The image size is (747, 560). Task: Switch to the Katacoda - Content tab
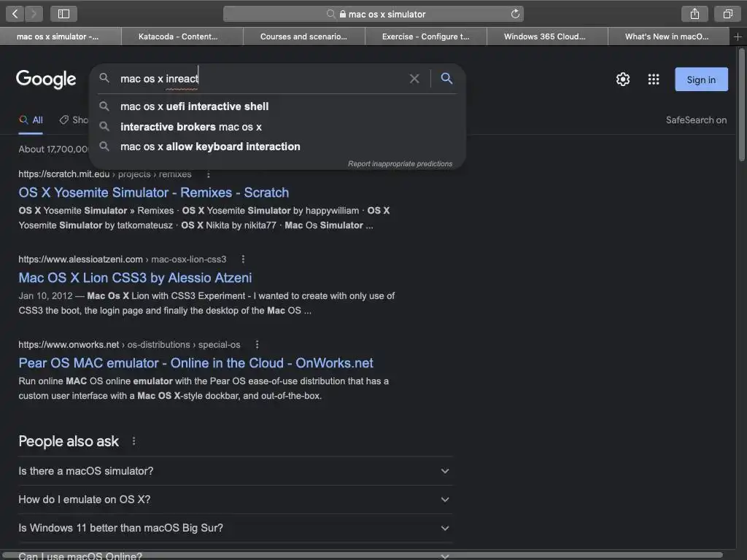click(182, 36)
